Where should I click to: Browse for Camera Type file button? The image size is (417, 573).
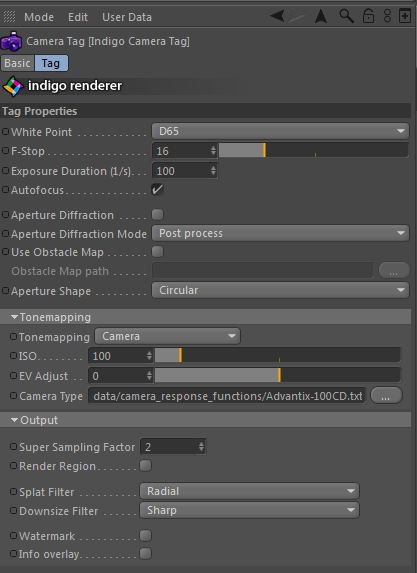(x=386, y=396)
